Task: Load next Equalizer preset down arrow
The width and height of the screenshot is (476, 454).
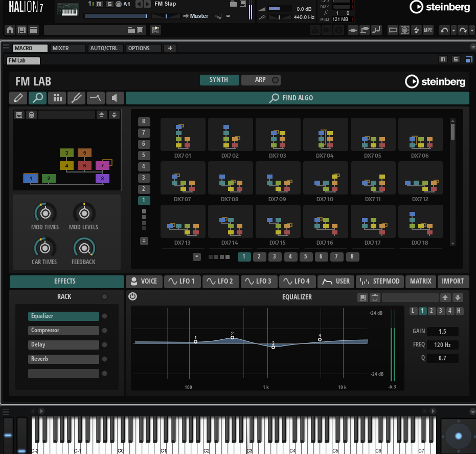Action: click(x=458, y=297)
